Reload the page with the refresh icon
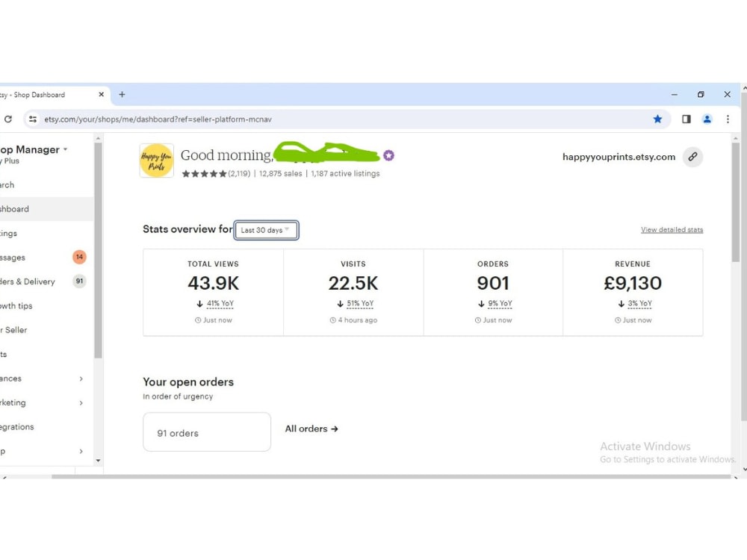 8,119
